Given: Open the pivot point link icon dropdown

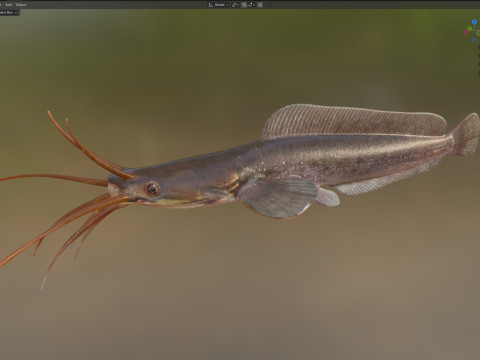Looking at the screenshot, I should (235, 5).
